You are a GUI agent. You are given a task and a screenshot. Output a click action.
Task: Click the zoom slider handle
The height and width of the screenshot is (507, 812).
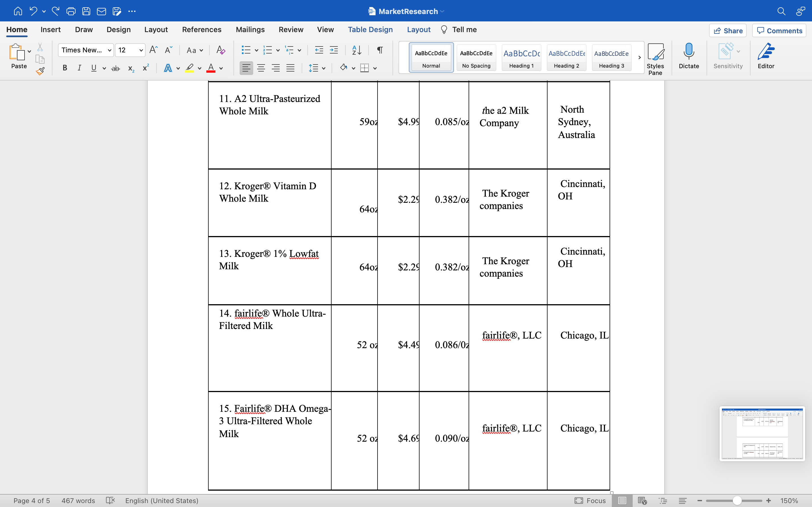[737, 501]
